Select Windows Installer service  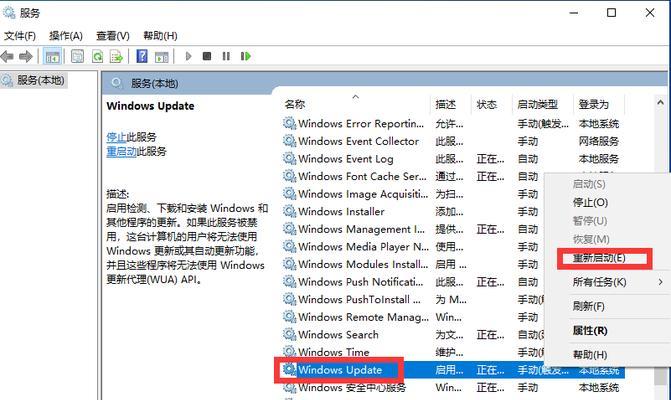click(x=413, y=211)
